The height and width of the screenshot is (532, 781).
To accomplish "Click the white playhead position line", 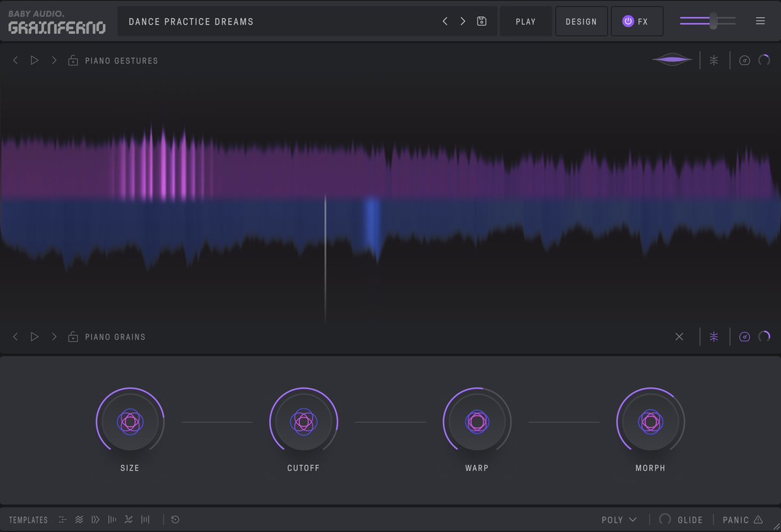I will [x=325, y=259].
